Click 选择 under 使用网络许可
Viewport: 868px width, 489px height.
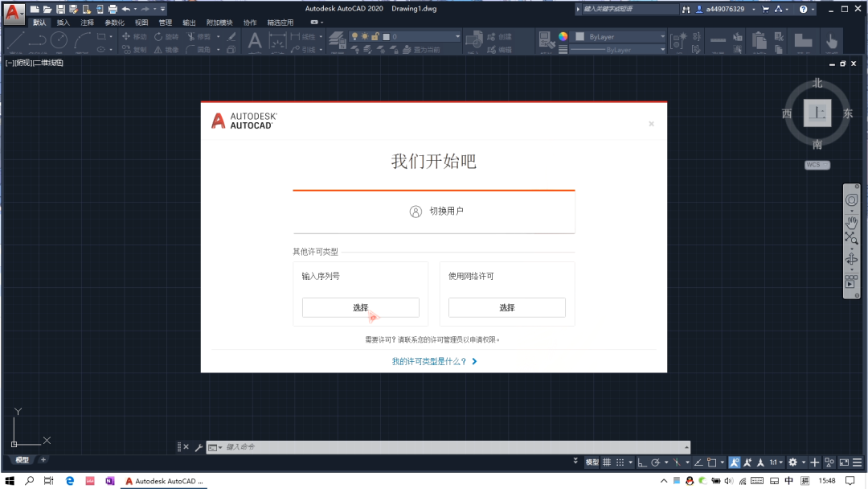(506, 308)
